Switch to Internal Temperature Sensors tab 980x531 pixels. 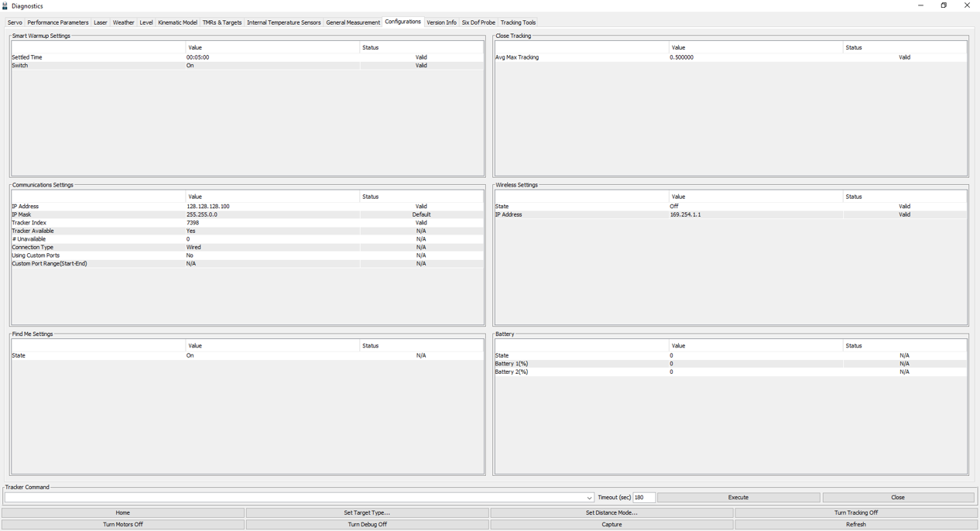tap(283, 22)
